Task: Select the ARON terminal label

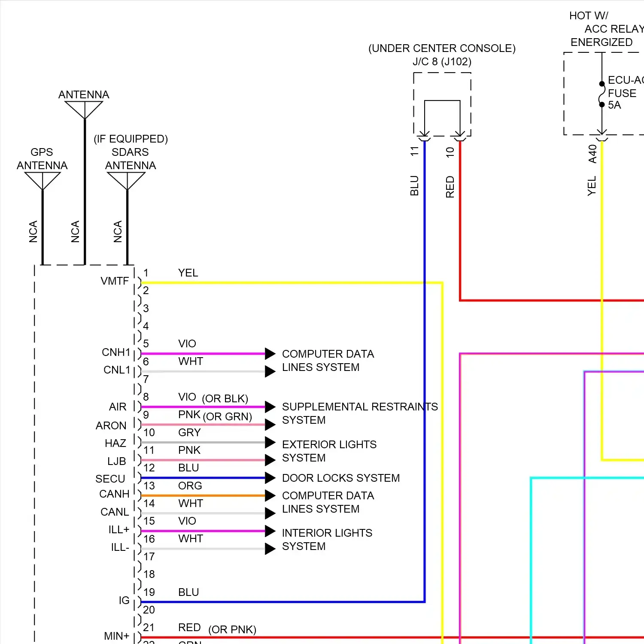Action: click(111, 425)
